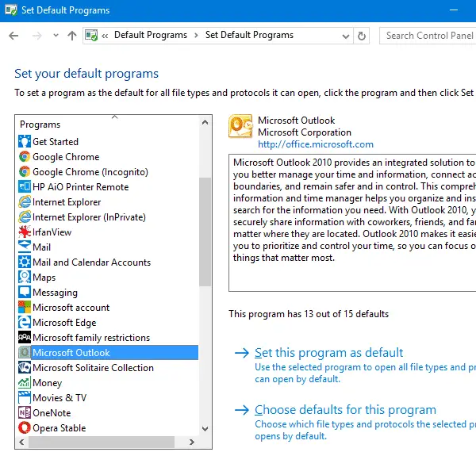Click the Mail and Calendar Accounts gear icon
Screen dimensions: 476x452
[25, 262]
